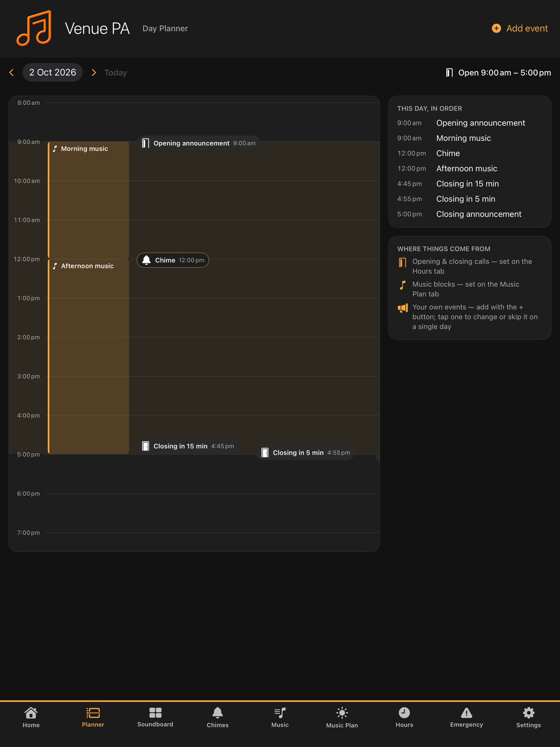This screenshot has width=560, height=747.
Task: Click the 7:00 pm time label
Action: (28, 533)
